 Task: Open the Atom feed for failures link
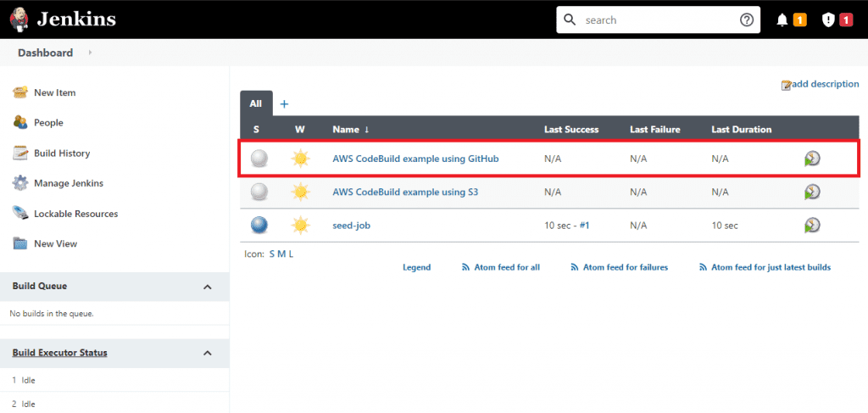[625, 267]
